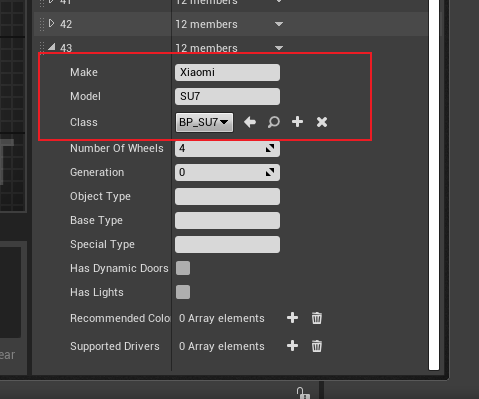479x399 pixels.
Task: Open the BP_SU7 class dropdown
Action: coord(204,122)
